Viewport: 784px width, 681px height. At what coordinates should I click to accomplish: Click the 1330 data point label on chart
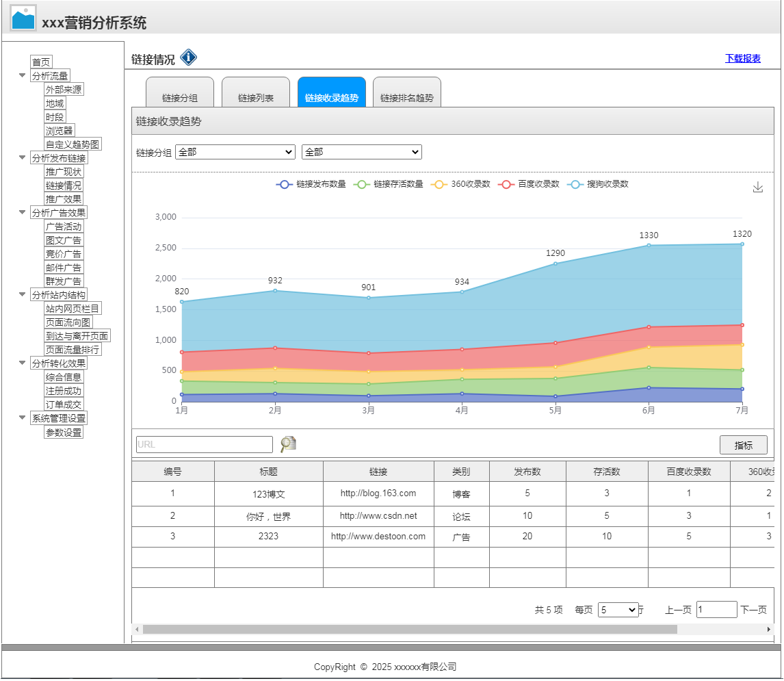point(649,235)
